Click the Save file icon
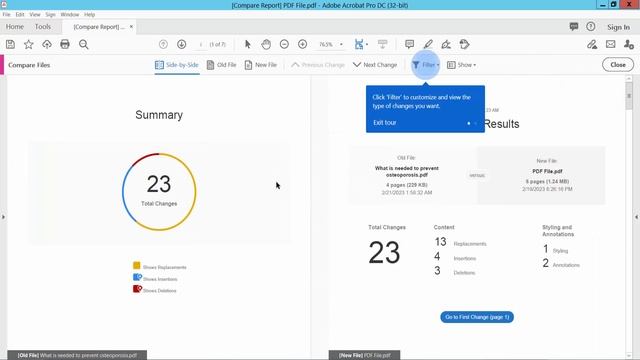Viewport: 640px width, 360px height. (10, 44)
